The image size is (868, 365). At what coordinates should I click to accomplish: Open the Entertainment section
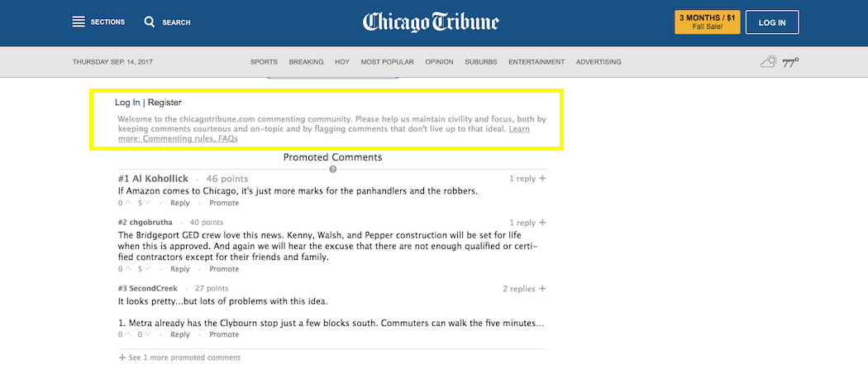coord(537,62)
